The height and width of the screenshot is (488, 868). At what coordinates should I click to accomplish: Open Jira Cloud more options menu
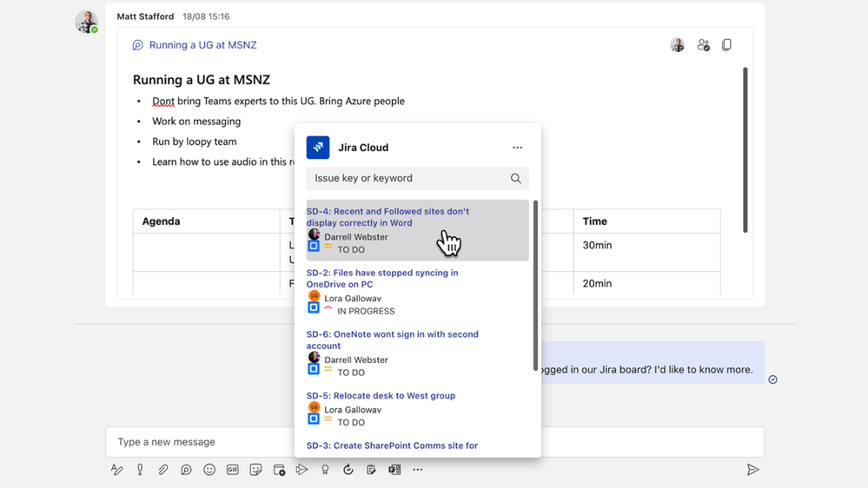[517, 147]
